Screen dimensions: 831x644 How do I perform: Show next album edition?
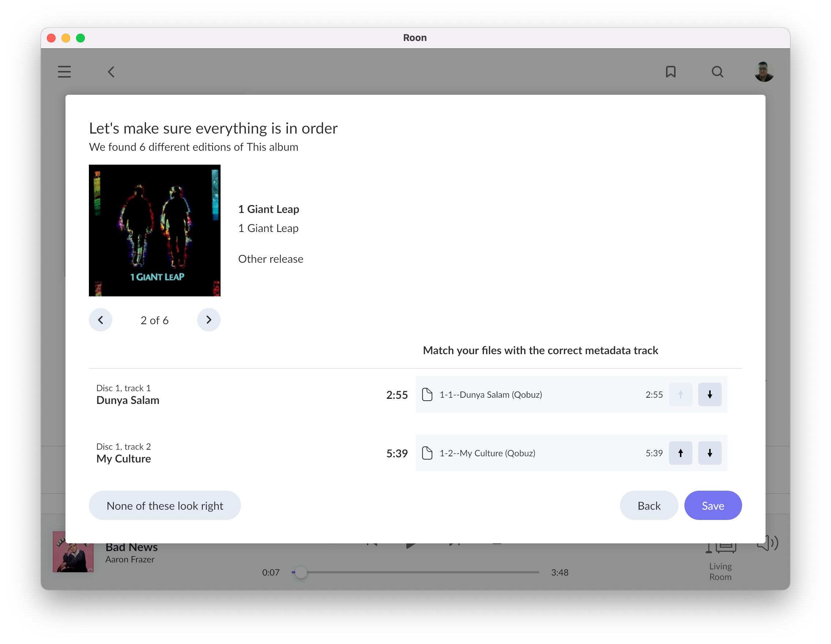pos(208,320)
